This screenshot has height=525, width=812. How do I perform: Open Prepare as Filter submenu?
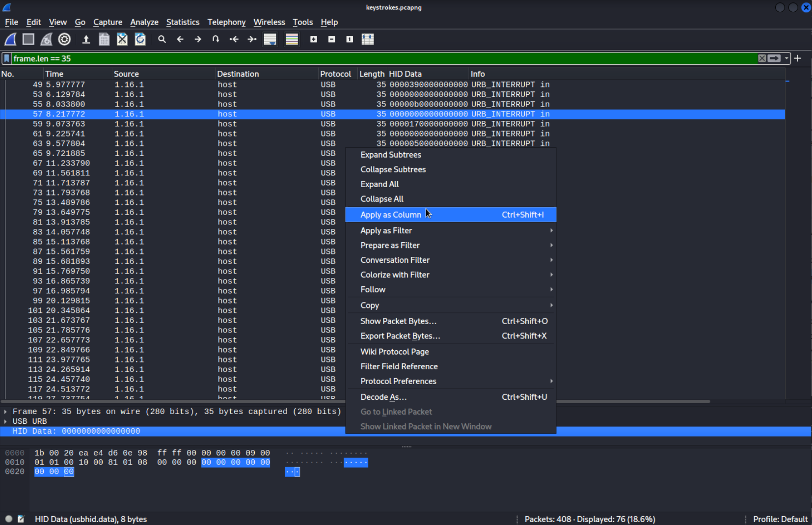[x=451, y=245]
